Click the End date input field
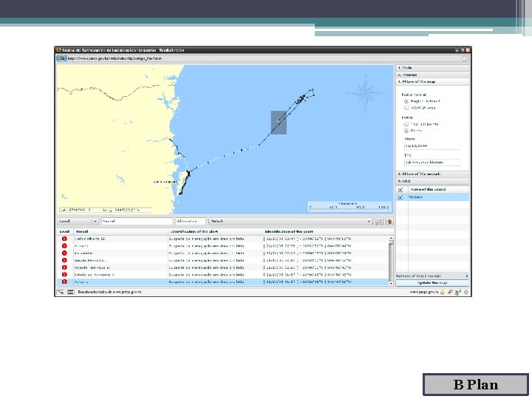 click(432, 163)
